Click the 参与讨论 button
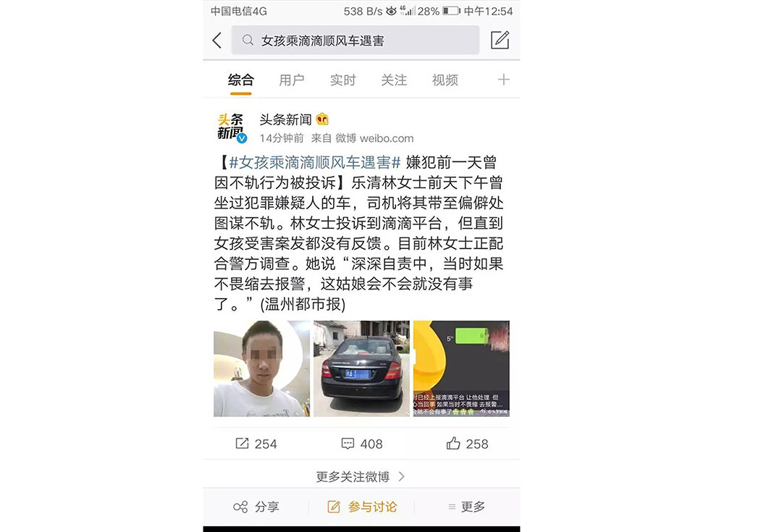 (x=362, y=507)
